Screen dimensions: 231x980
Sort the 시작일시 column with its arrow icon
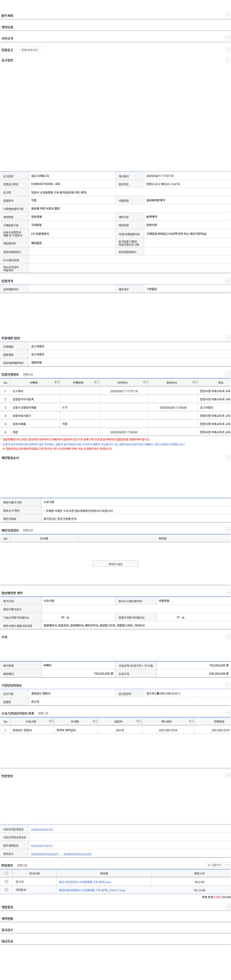tap(144, 382)
